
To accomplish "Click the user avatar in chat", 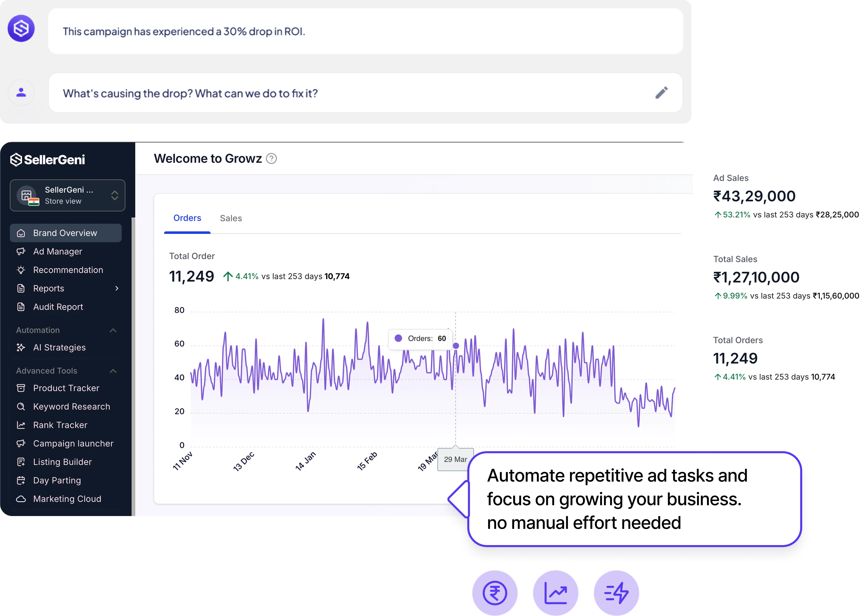I will click(x=21, y=92).
